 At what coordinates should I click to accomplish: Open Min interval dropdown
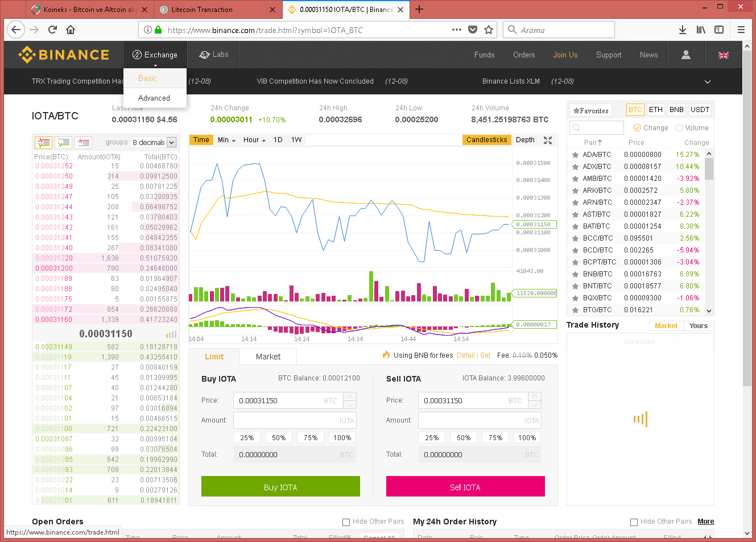pos(226,140)
